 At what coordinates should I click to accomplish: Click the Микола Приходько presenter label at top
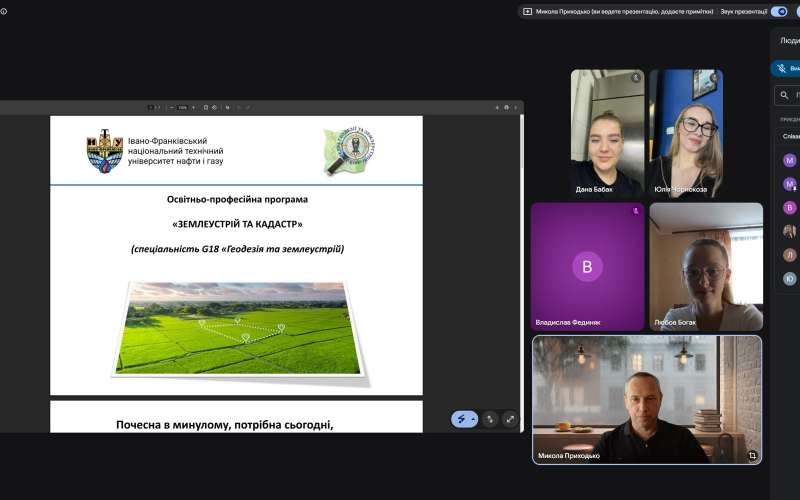(624, 11)
